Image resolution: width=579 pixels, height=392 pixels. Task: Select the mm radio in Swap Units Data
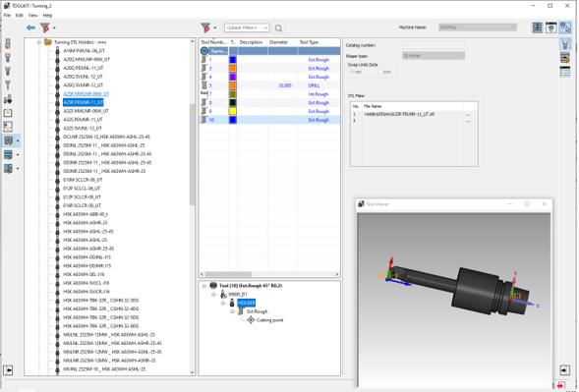(x=355, y=72)
